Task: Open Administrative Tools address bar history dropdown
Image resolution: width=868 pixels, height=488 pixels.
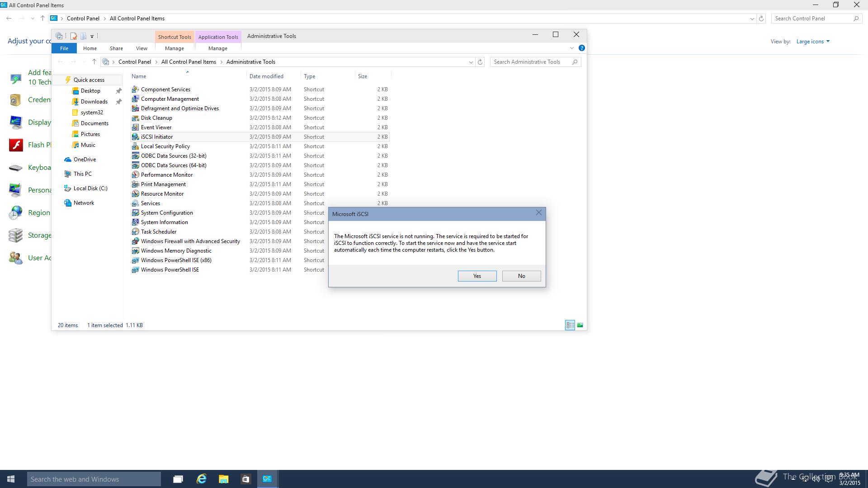Action: click(471, 62)
